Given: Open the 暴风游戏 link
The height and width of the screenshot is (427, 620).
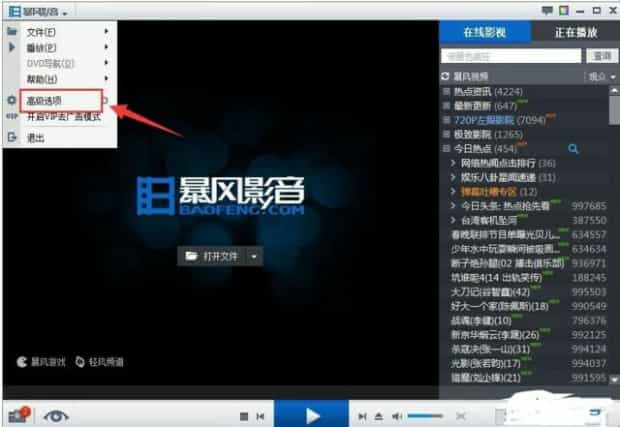Looking at the screenshot, I should pos(41,362).
